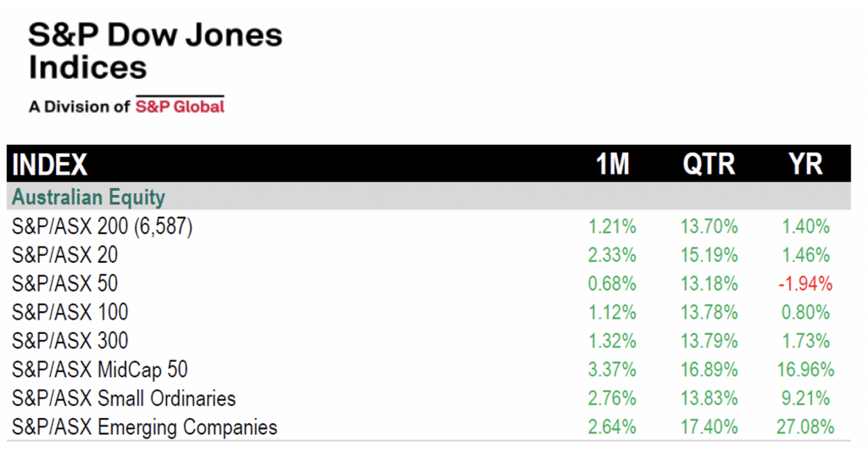Open the S&P Global link

click(x=180, y=105)
